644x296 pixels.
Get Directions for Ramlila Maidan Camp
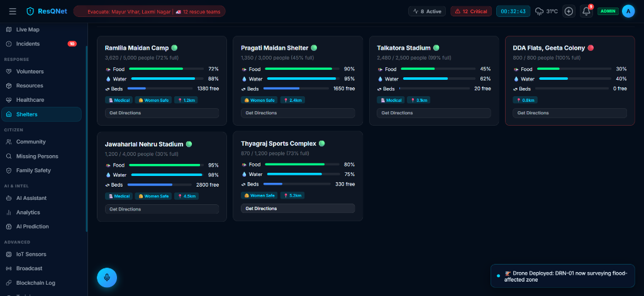162,113
